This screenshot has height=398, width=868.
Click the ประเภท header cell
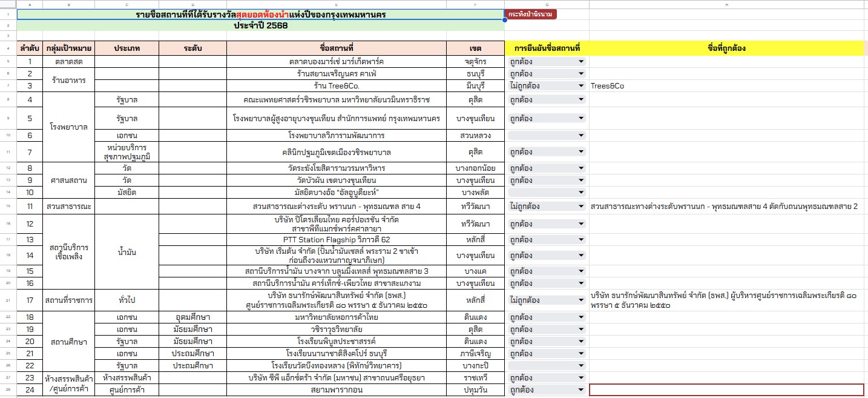point(127,48)
